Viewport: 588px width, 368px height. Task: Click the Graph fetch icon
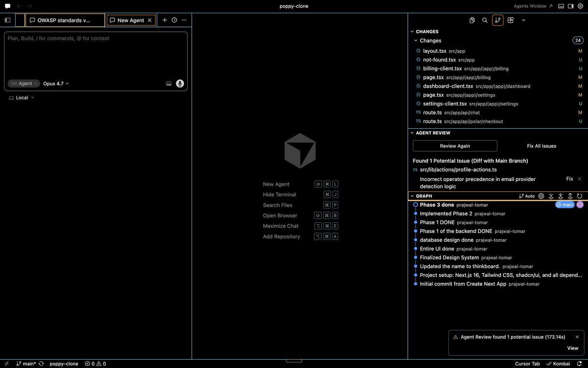tap(551, 196)
